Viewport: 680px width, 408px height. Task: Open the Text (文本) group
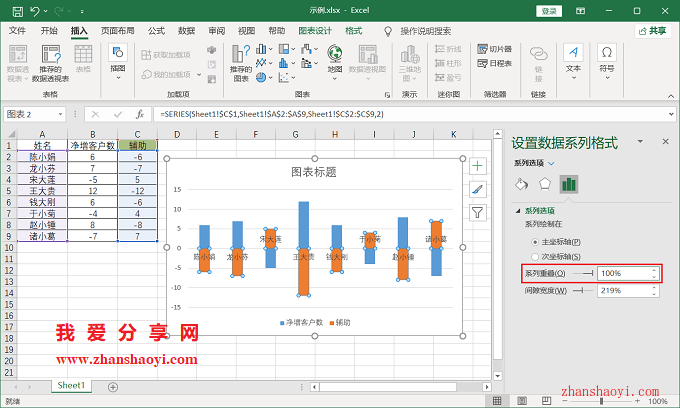tap(573, 62)
